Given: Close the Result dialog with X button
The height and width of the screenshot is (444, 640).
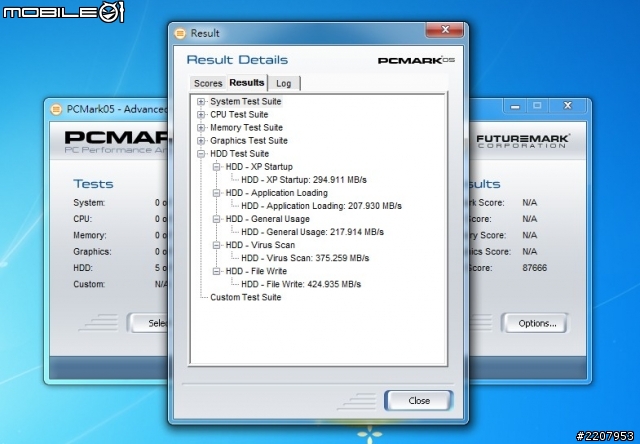Looking at the screenshot, I should coord(445,30).
